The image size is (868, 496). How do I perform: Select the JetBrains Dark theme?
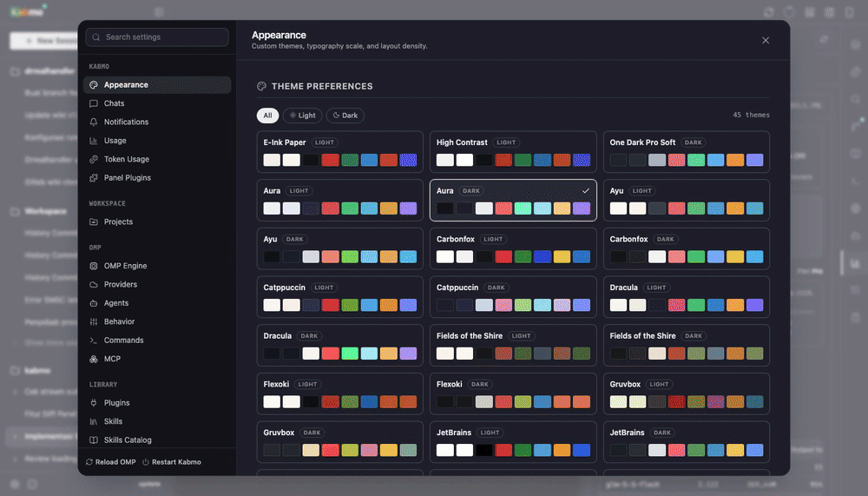pyautogui.click(x=687, y=441)
